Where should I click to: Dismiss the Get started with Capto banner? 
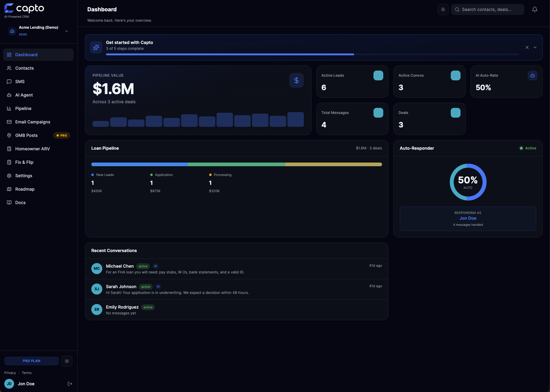click(527, 47)
